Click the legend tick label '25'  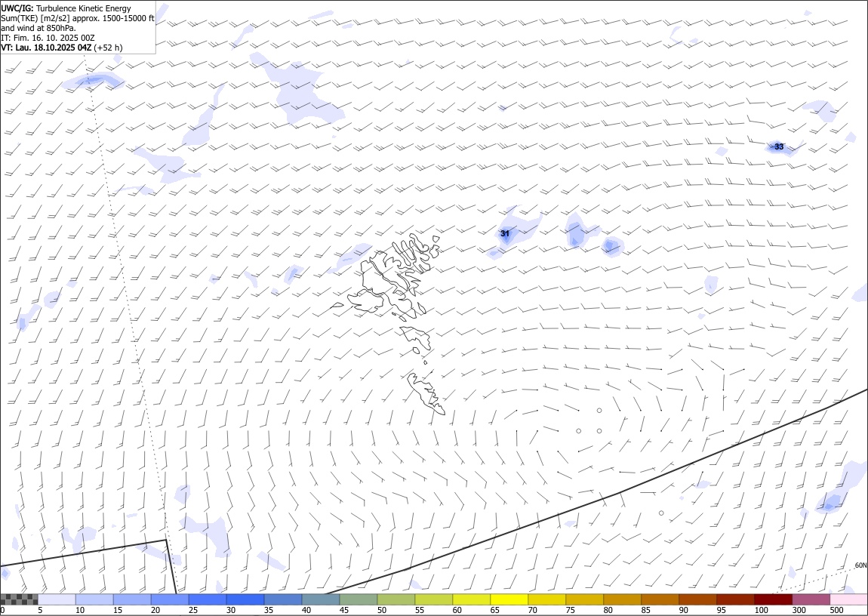tap(192, 610)
